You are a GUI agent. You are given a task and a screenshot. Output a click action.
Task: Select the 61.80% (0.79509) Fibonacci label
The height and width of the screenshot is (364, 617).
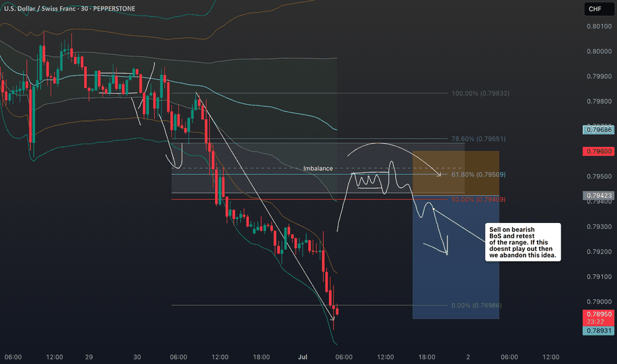coord(479,174)
